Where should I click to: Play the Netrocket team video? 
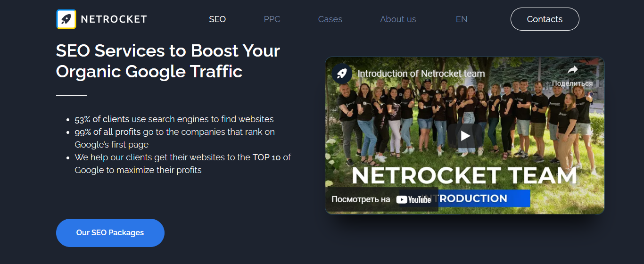click(x=465, y=136)
